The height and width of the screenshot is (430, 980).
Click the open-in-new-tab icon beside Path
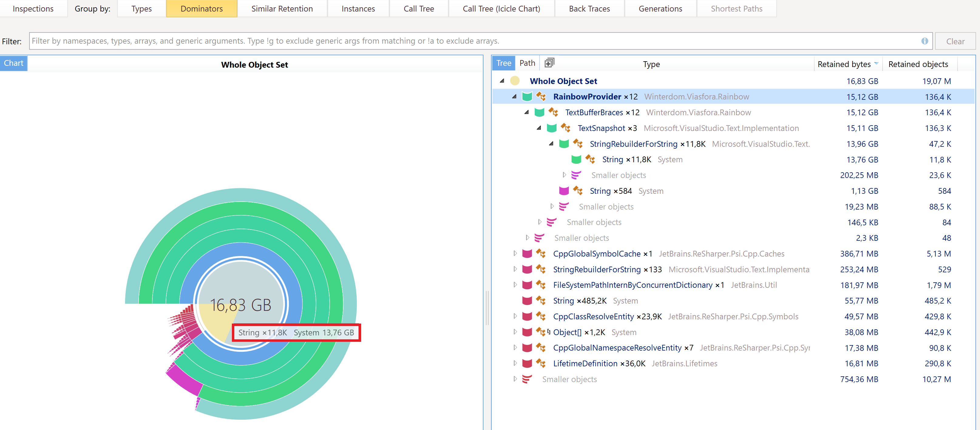[549, 62]
